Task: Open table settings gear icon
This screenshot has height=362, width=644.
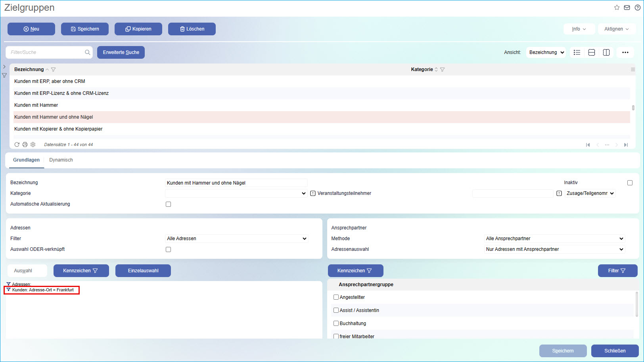Action: 33,144
